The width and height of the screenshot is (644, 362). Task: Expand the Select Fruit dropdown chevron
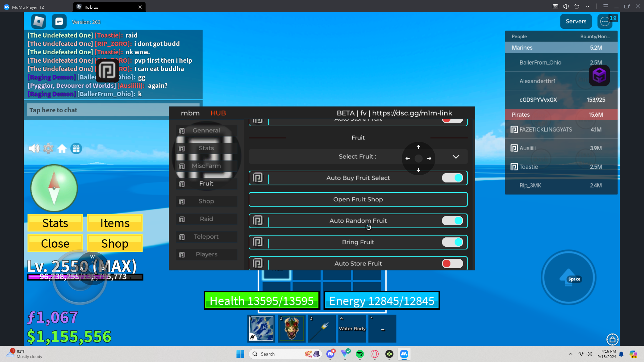pyautogui.click(x=456, y=157)
